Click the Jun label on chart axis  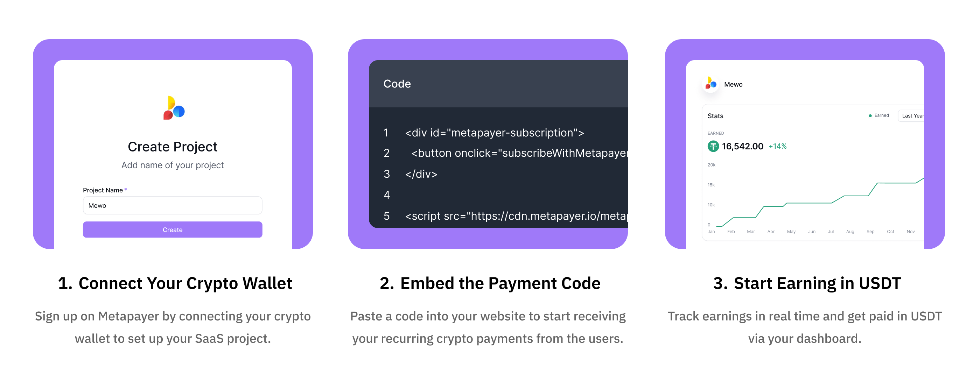811,232
